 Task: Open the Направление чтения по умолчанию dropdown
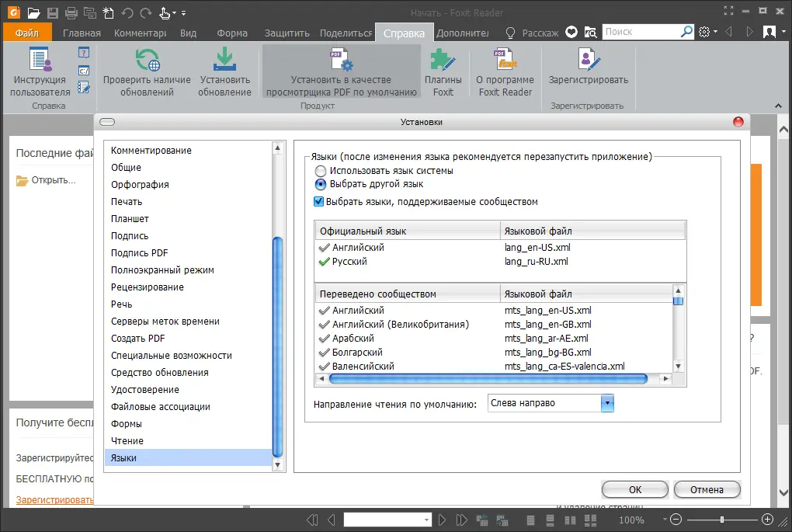[608, 402]
